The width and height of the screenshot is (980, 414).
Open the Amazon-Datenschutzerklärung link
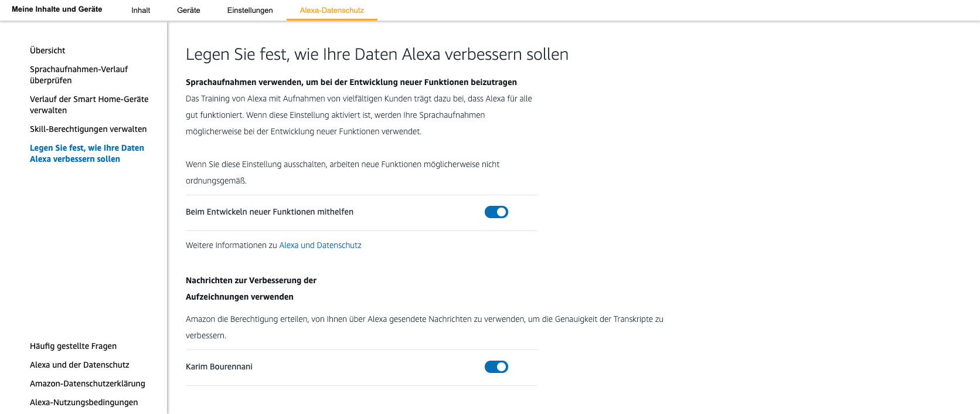pyautogui.click(x=87, y=384)
